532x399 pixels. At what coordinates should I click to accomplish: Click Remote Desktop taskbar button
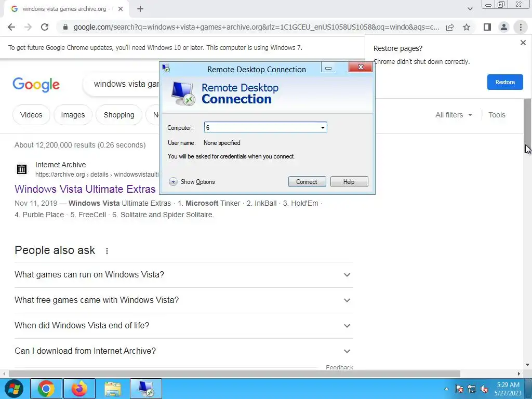click(146, 389)
